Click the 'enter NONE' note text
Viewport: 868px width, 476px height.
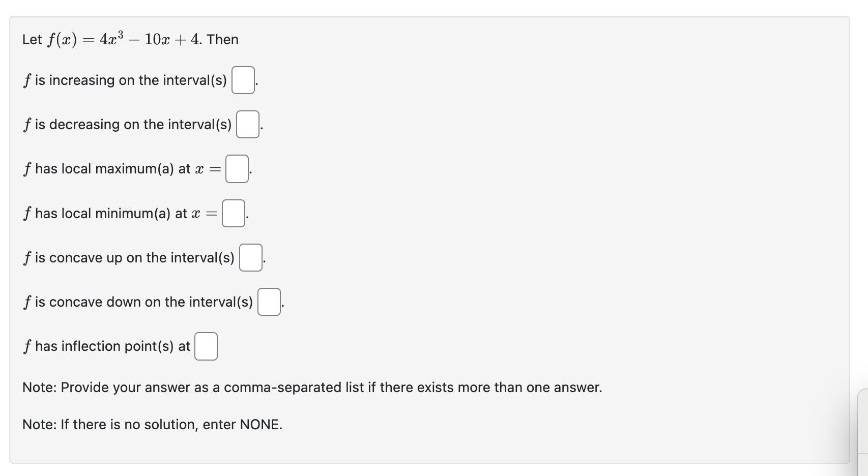point(152,424)
